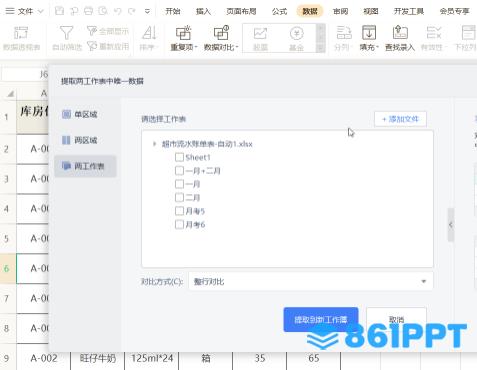Viewport: 477px width, 370px height.
Task: Click cell containing 125ml*24
Action: 152,358
